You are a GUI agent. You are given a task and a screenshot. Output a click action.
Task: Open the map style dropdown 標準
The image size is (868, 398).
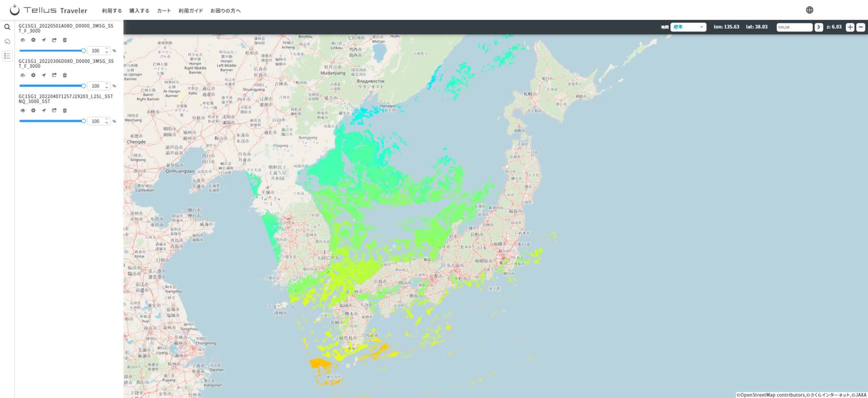688,27
